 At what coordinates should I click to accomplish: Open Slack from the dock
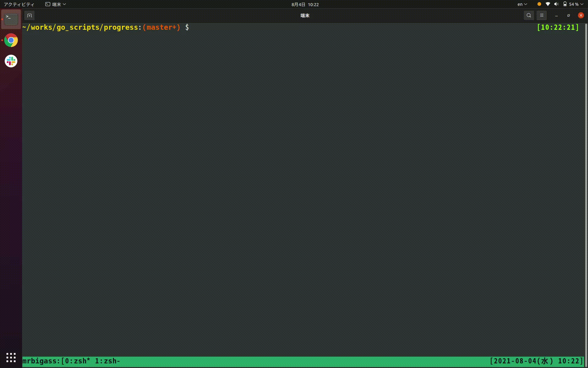coord(11,61)
